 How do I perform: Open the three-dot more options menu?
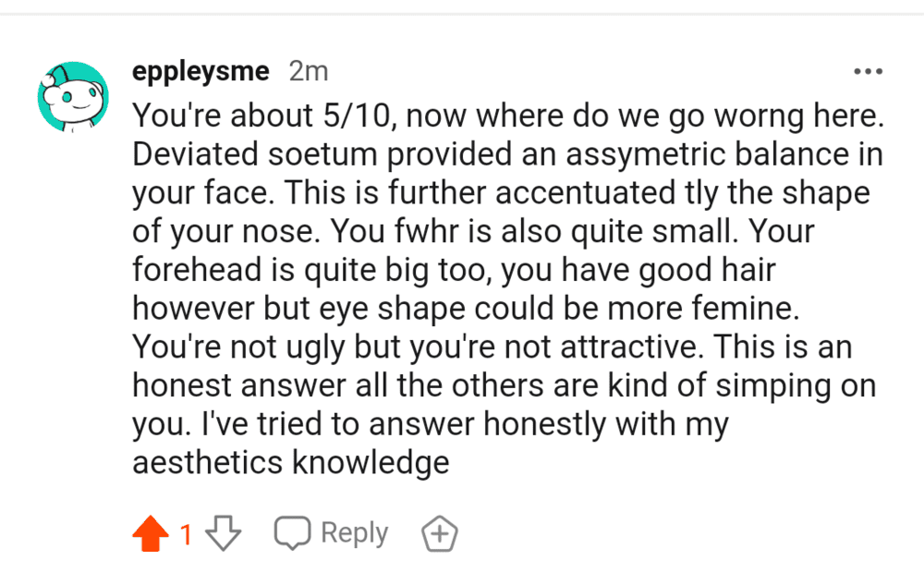[869, 71]
